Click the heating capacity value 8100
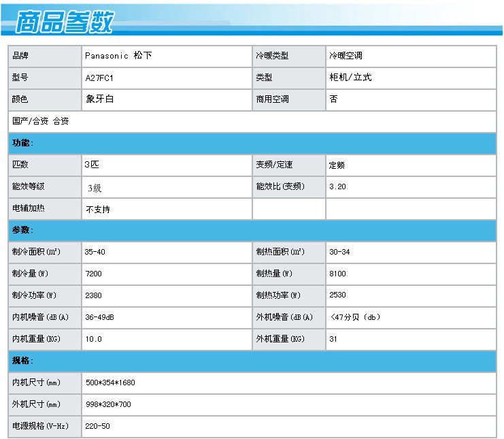Image resolution: width=504 pixels, height=439 pixels. click(337, 274)
